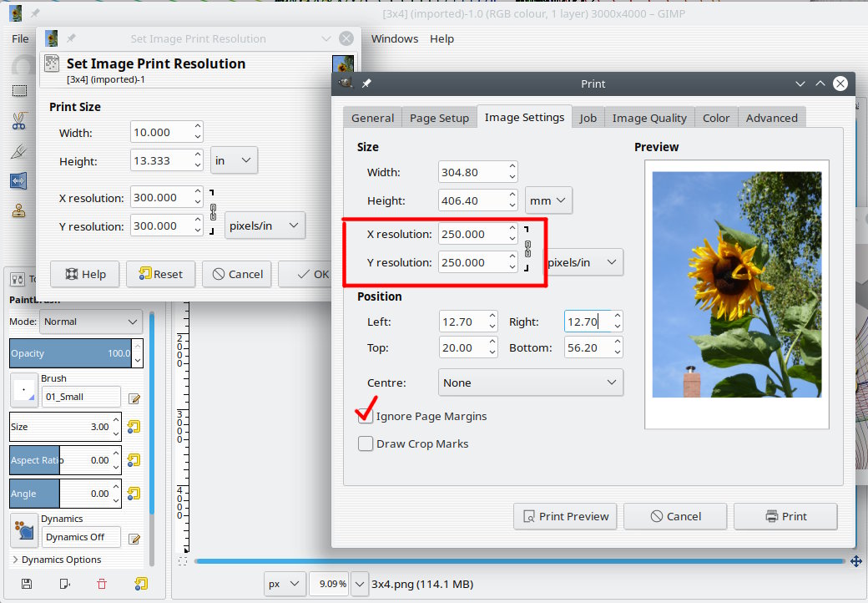Disable Ignore Page Margins checkbox
The width and height of the screenshot is (868, 603).
[x=366, y=416]
